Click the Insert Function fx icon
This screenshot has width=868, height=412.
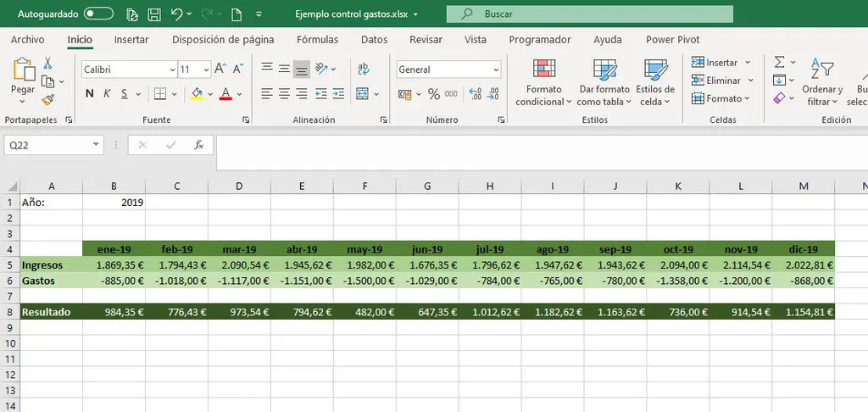coord(199,145)
